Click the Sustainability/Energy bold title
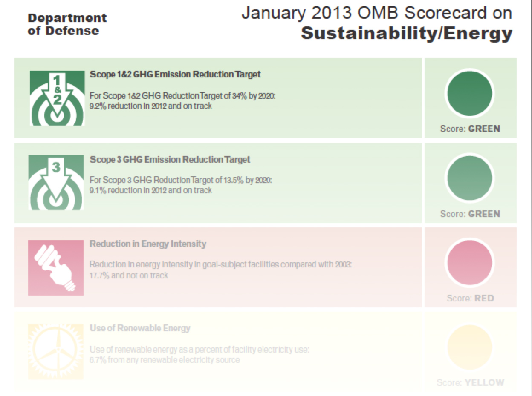This screenshot has width=532, height=396. (x=407, y=34)
